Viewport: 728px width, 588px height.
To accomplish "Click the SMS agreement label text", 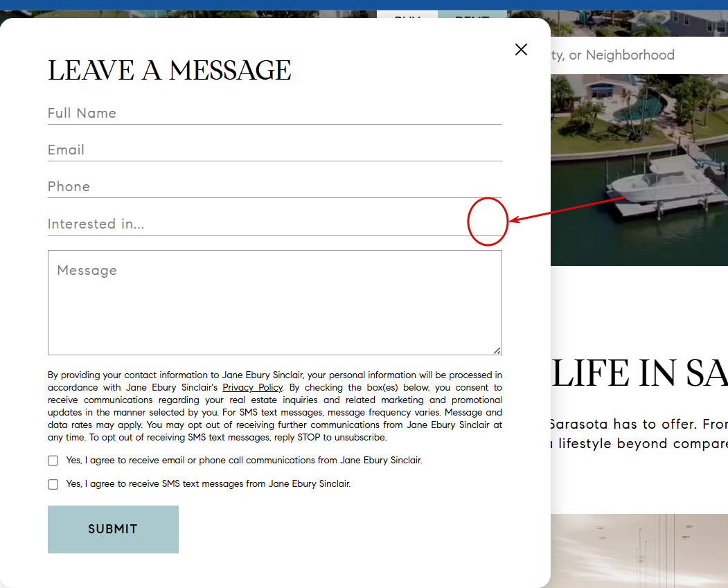I will tap(208, 484).
